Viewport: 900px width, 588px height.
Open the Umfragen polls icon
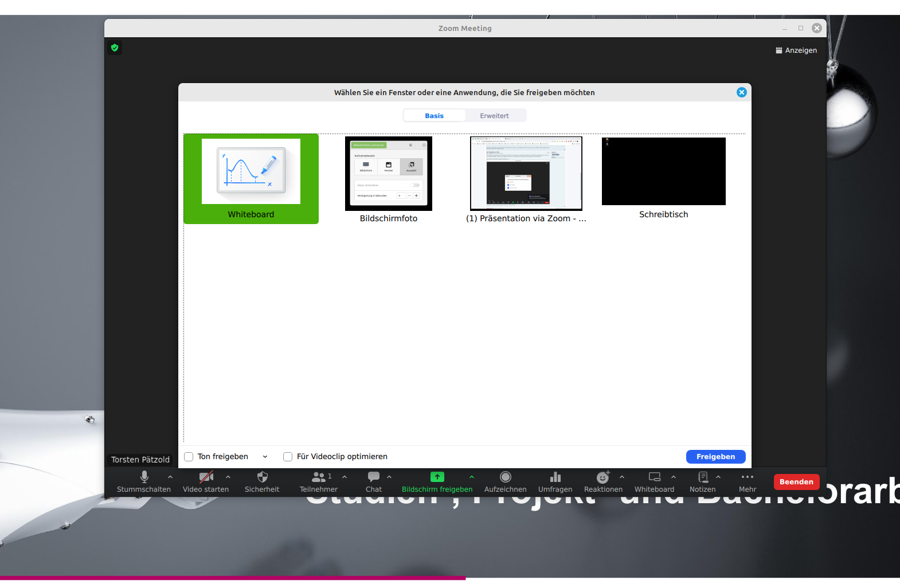click(555, 477)
